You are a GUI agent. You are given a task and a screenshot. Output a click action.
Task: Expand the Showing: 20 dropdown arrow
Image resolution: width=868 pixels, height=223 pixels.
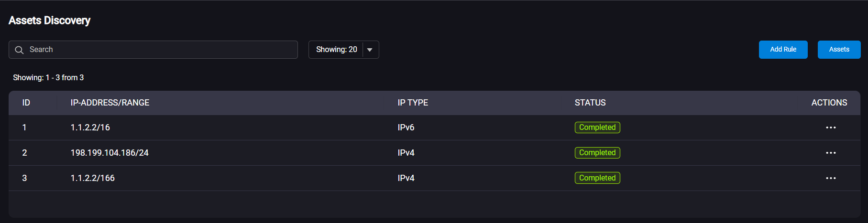370,50
